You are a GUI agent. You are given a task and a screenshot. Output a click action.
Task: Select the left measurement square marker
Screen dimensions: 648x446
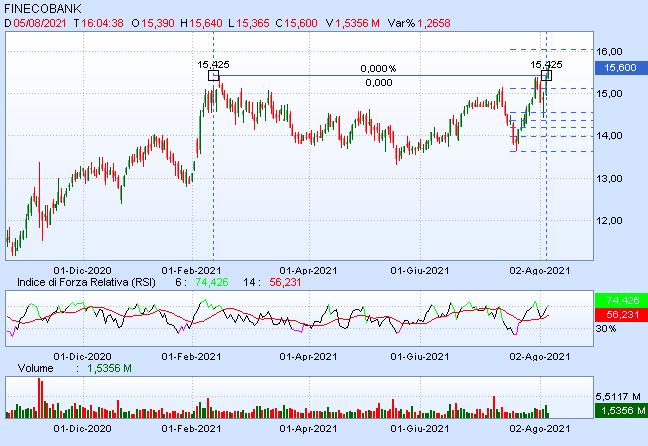pyautogui.click(x=213, y=75)
